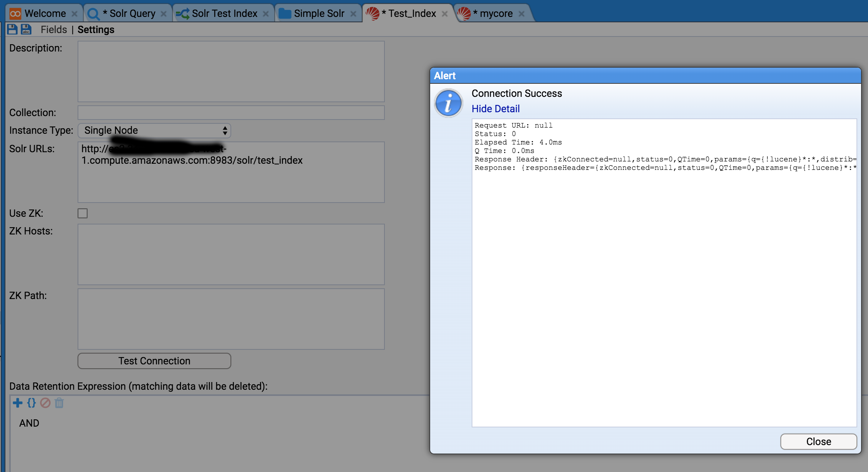
Task: Click the Save As disk icon
Action: (x=26, y=30)
